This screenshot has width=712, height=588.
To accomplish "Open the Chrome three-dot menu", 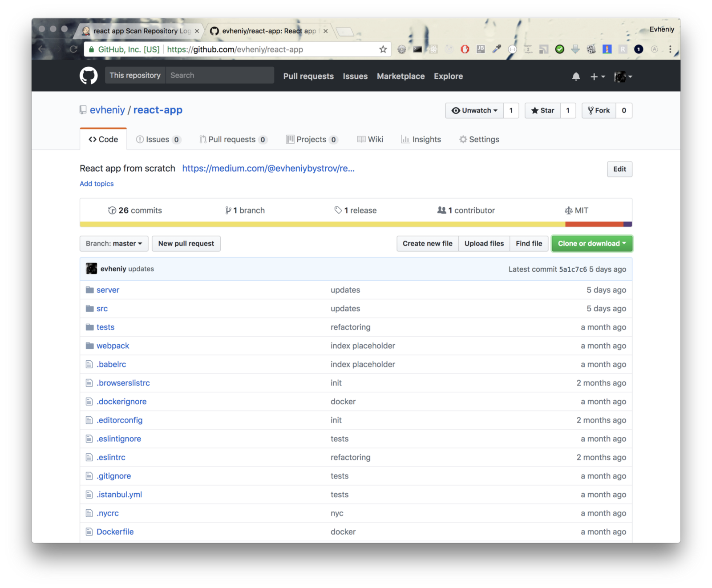I will tap(670, 49).
